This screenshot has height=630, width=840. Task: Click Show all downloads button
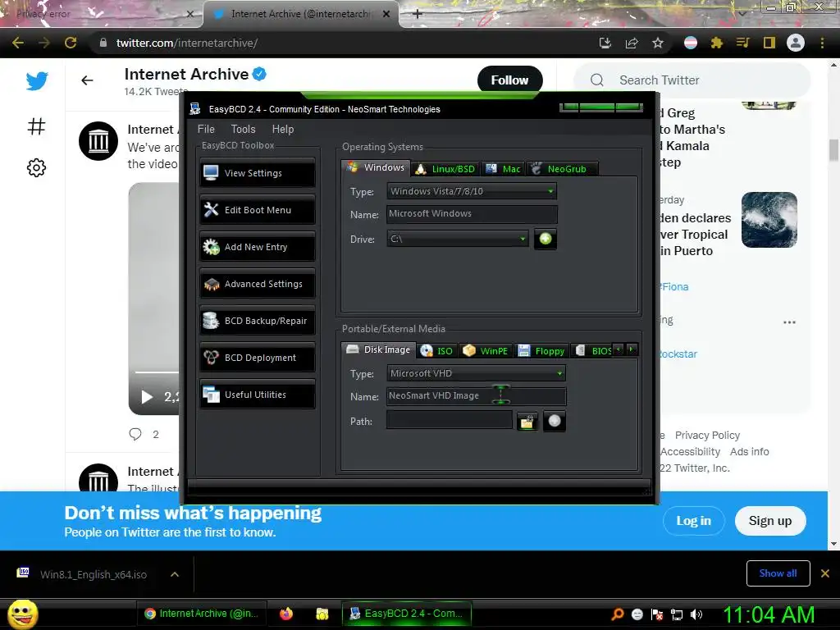point(778,573)
